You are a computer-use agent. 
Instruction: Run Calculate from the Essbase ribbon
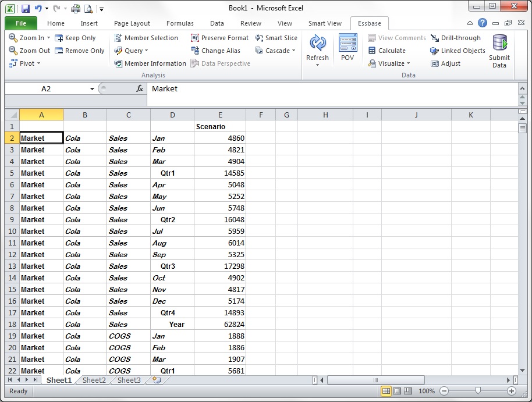coord(390,51)
